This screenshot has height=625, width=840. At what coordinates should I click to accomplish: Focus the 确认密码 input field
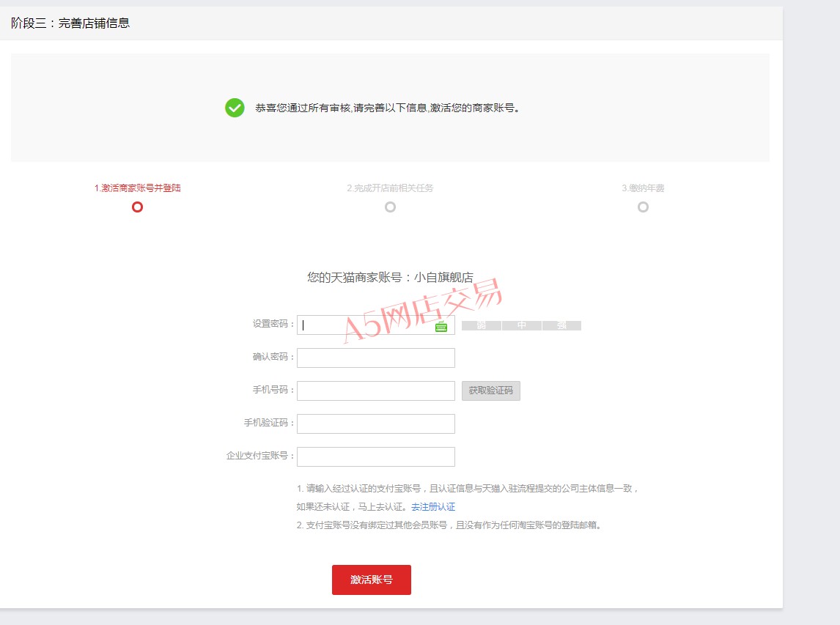376,358
